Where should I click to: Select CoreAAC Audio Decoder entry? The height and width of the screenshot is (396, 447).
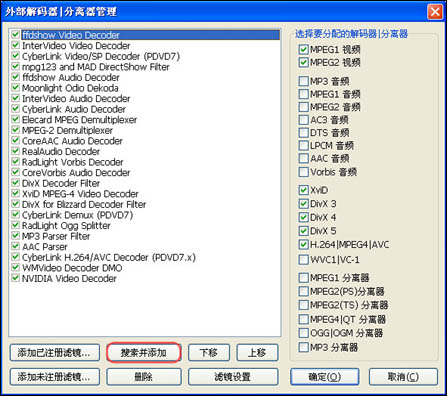tap(72, 141)
